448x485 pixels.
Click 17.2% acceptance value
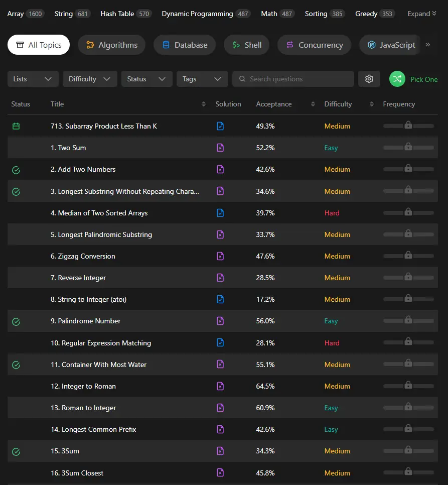(x=265, y=299)
